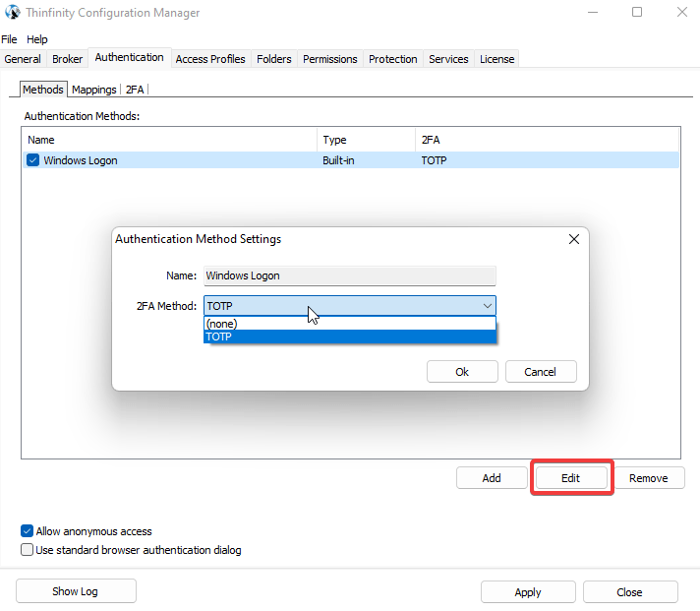Image resolution: width=700 pixels, height=611 pixels.
Task: Toggle Allow anonymous access checkbox
Action: pyautogui.click(x=27, y=531)
